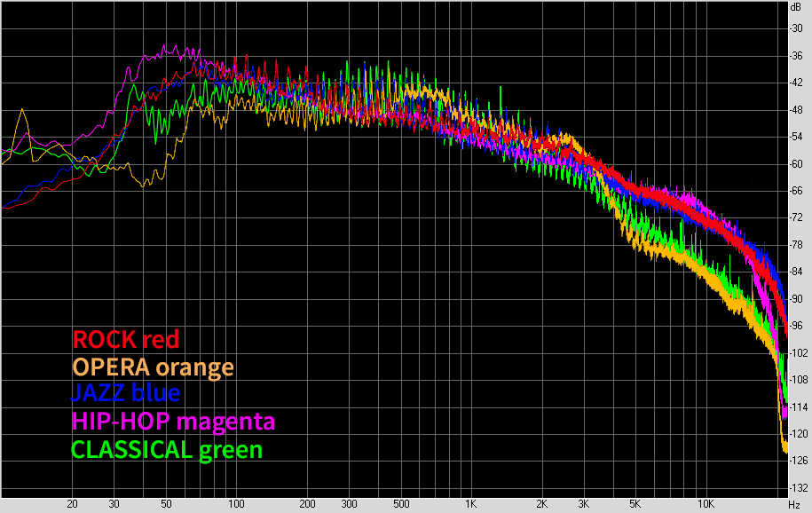
Task: Click the -60 dB axis value
Action: pos(796,164)
